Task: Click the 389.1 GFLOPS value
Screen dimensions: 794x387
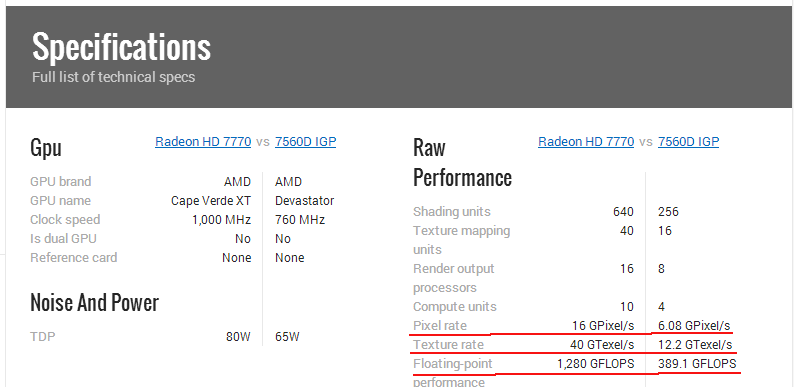Action: tap(697, 364)
